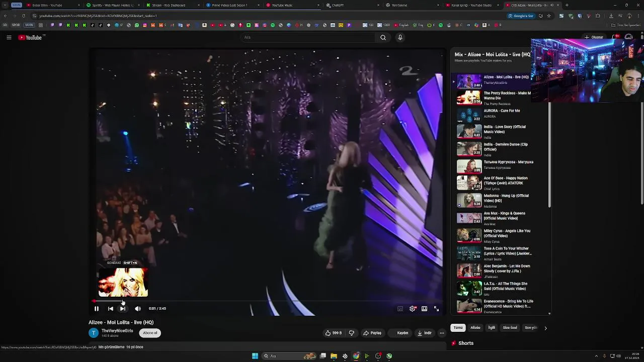Toggle theater mode view

[x=425, y=309]
